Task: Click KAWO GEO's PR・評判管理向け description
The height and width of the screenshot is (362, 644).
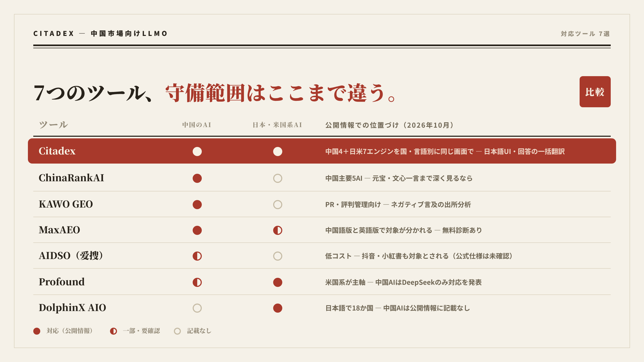Action: pos(398,205)
